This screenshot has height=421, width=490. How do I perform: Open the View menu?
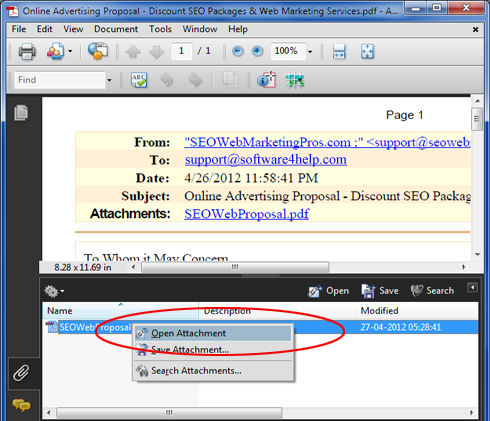pyautogui.click(x=73, y=29)
